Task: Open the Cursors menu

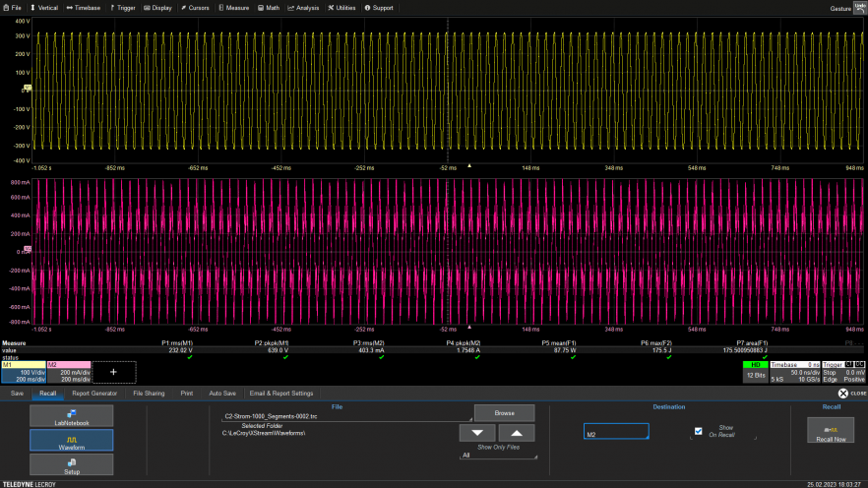Action: pos(195,7)
